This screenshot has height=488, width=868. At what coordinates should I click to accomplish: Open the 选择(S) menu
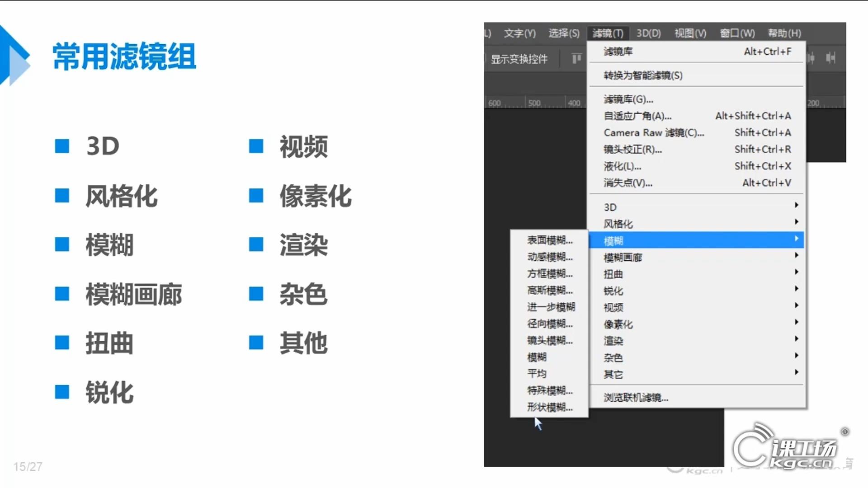564,33
